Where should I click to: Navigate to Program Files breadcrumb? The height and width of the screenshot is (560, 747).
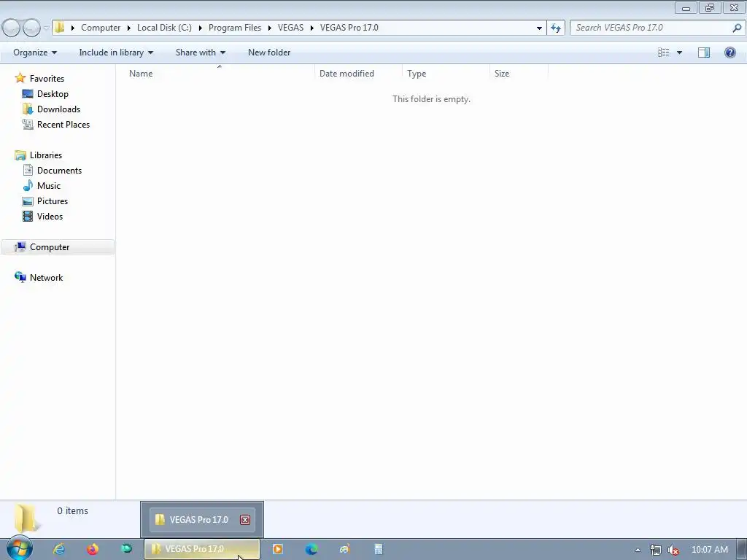[235, 28]
